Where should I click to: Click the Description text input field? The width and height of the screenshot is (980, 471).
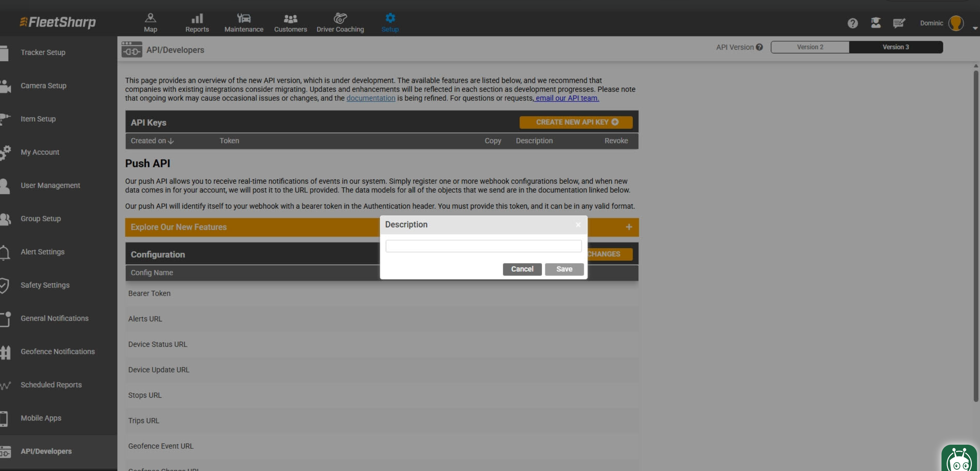[483, 246]
